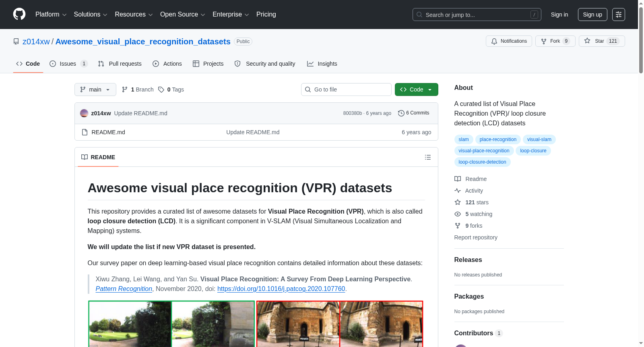644x347 pixels.
Task: Open the GitHub homepage logo
Action: [19, 14]
